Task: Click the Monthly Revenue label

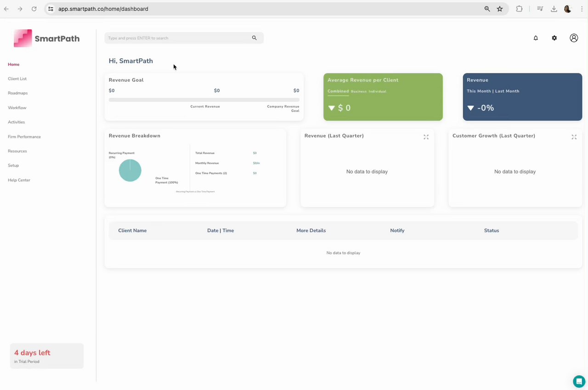Action: pyautogui.click(x=207, y=163)
